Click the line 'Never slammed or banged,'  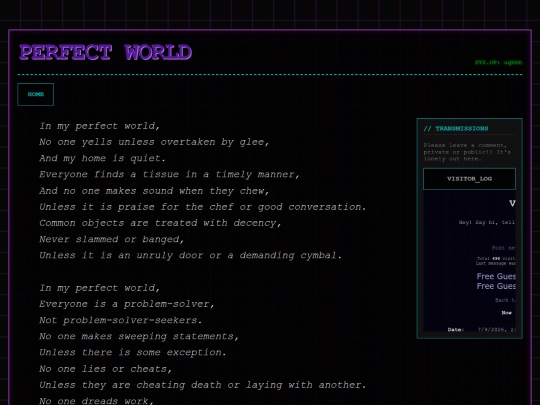pyautogui.click(x=112, y=239)
